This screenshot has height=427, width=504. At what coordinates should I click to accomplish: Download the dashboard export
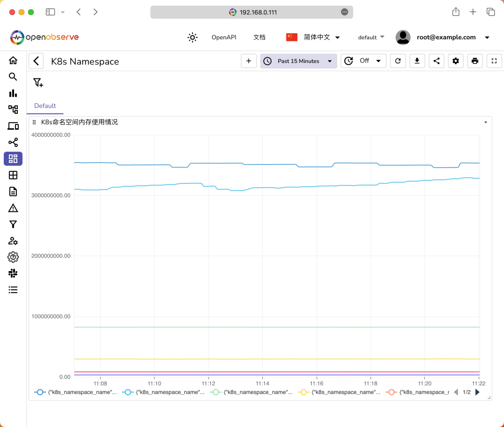(x=417, y=61)
